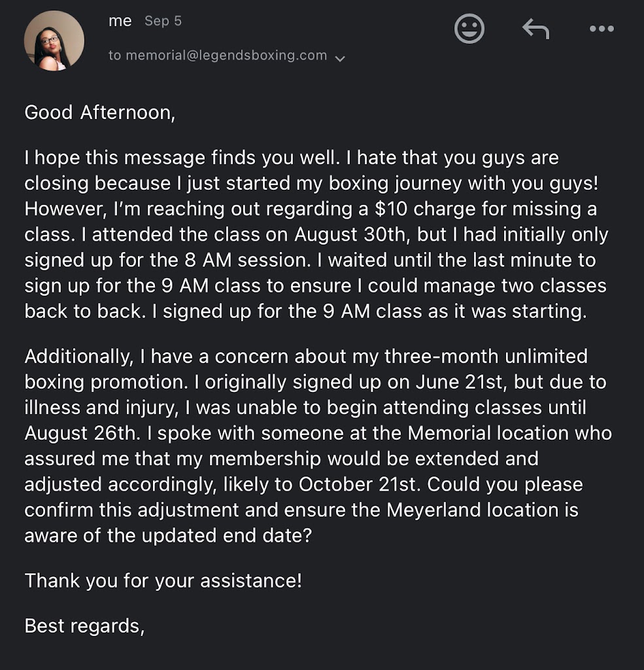Click the reply arrow icon
Viewport: 644px width, 670px height.
coord(535,29)
